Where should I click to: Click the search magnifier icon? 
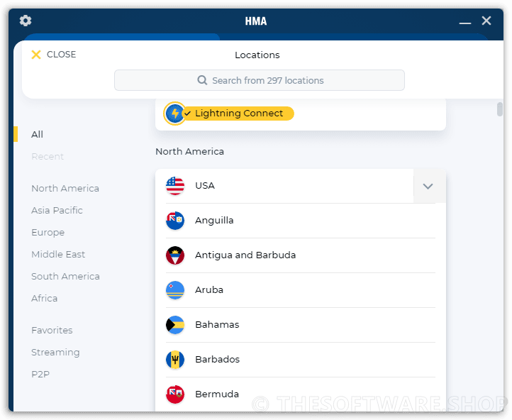(202, 80)
